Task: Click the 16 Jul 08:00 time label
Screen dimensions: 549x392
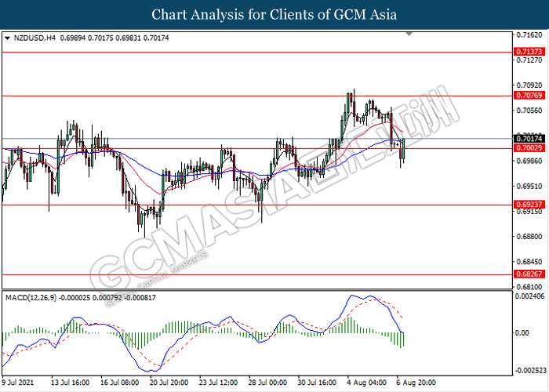Action: [119, 383]
